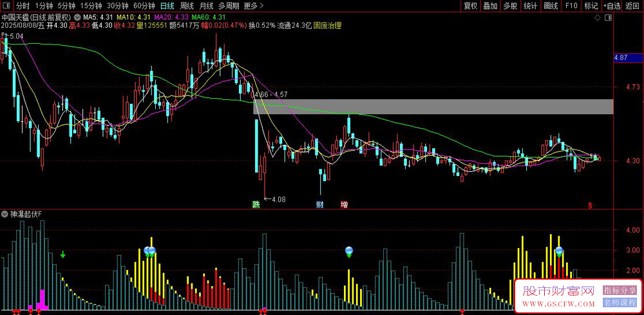
Task: Switch to 周线 weekly chart
Action: point(187,6)
